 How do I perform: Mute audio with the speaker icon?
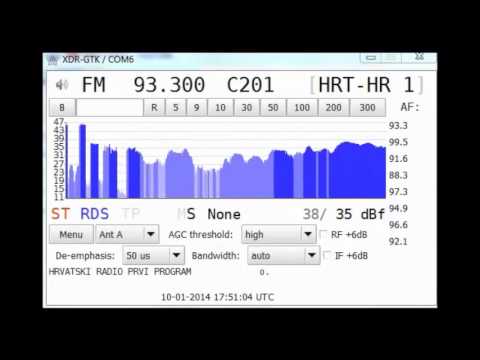tap(62, 85)
